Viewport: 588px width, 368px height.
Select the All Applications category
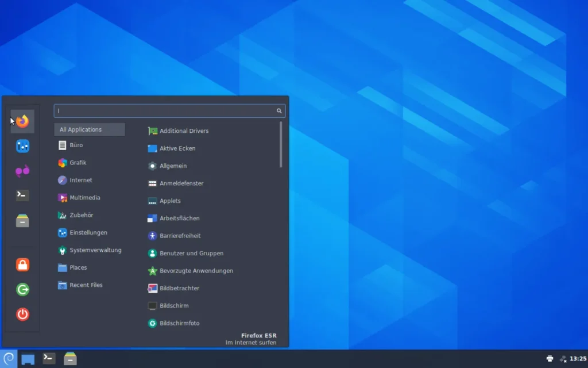pos(90,129)
